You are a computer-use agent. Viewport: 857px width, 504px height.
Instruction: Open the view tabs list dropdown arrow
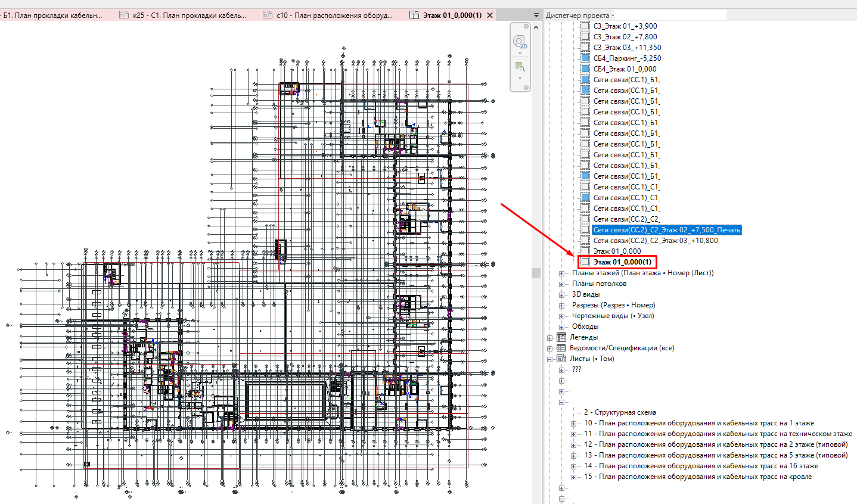click(x=536, y=15)
